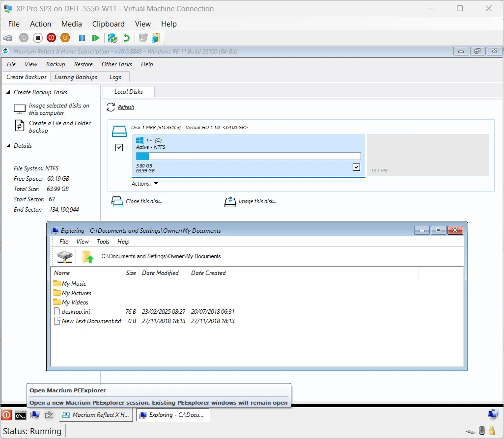This screenshot has height=439, width=504.
Task: Turn off the VM with the stop icon
Action: [38, 38]
